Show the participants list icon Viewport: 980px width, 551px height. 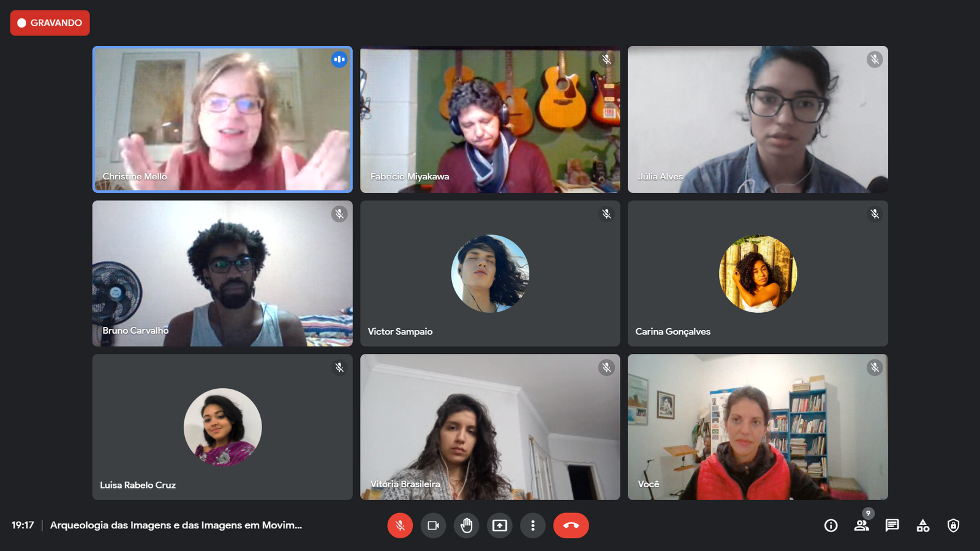tap(862, 525)
